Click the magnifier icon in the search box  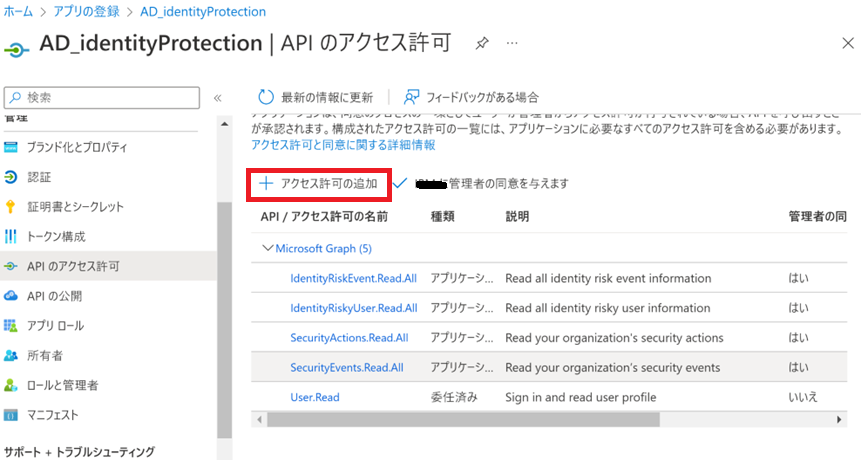(15, 97)
